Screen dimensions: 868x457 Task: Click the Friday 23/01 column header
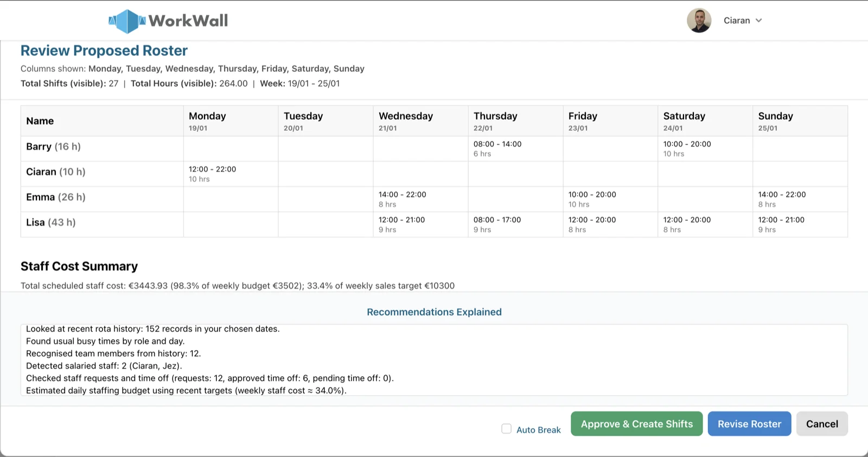tap(610, 121)
